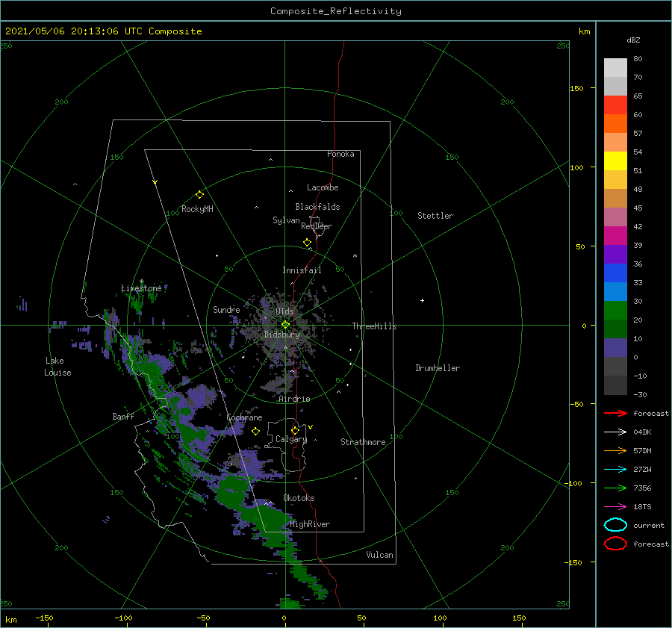This screenshot has height=628, width=672.
Task: Select the magenta 18TS arrow icon
Action: 615,507
